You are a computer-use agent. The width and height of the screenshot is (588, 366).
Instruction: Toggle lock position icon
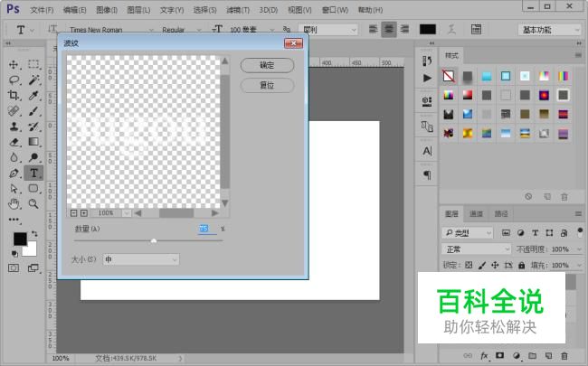coord(495,265)
